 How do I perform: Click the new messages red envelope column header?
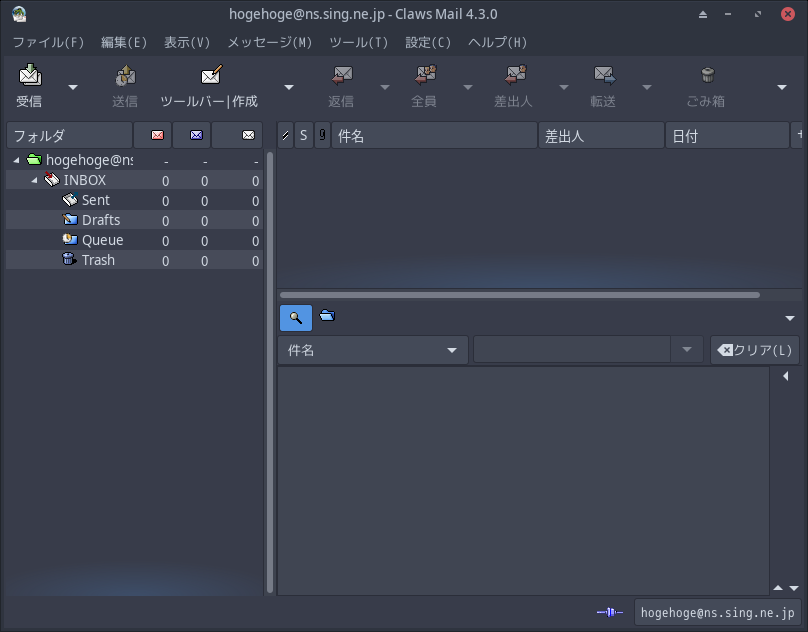click(153, 135)
